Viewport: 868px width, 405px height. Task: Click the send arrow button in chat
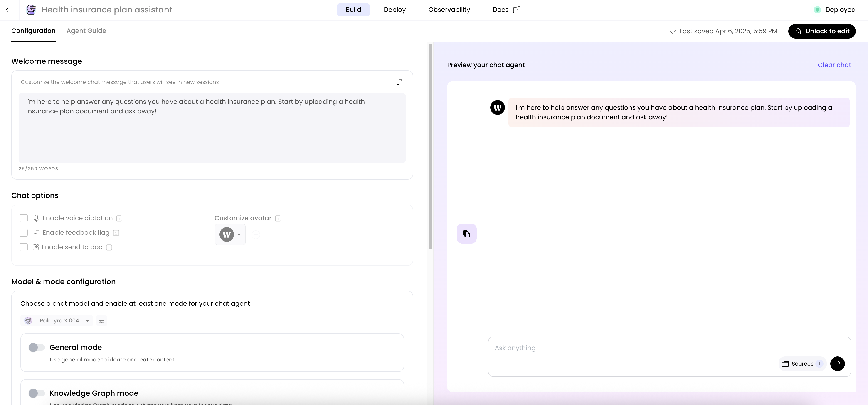point(837,364)
